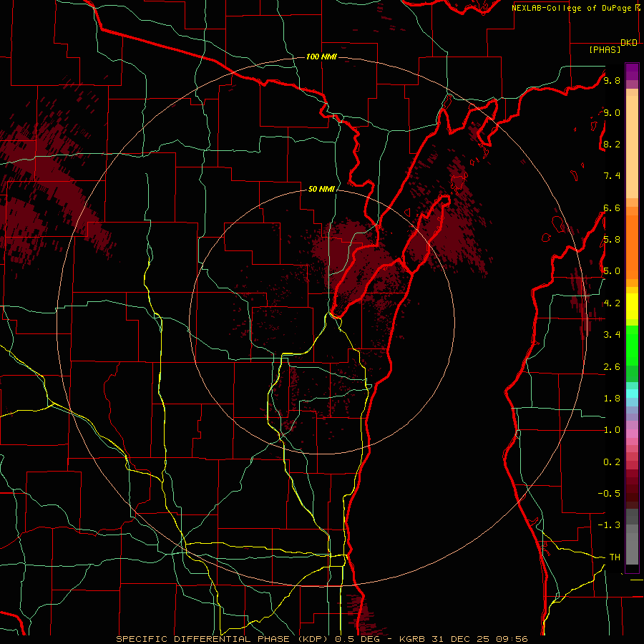This screenshot has width=644, height=644.
Task: Select the TH threshold label
Action: pyautogui.click(x=615, y=557)
